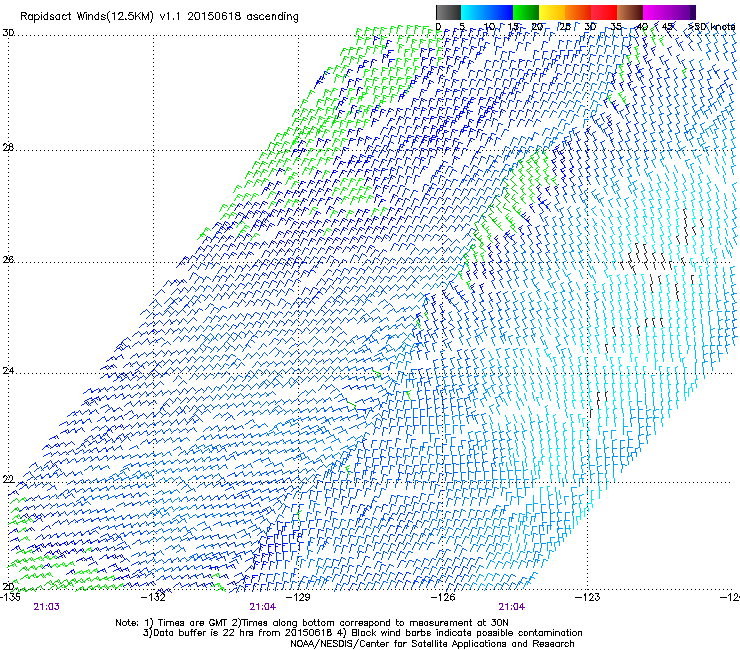Click the note line about GMT times

click(312, 623)
